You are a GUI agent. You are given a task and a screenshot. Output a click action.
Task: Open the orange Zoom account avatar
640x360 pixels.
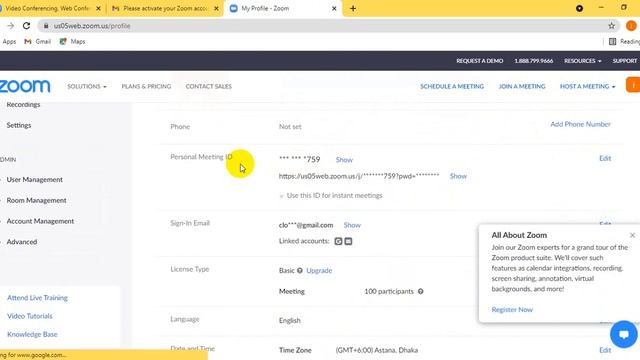point(633,85)
